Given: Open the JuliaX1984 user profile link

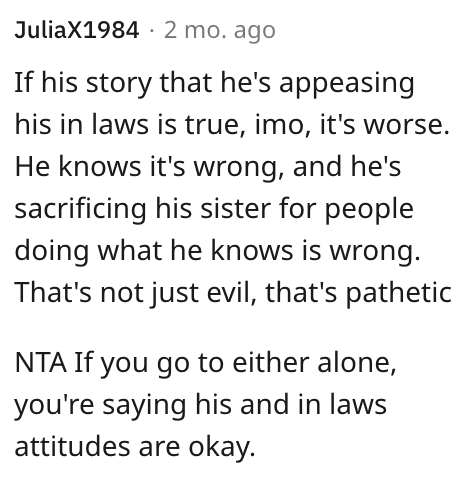Looking at the screenshot, I should point(77,30).
